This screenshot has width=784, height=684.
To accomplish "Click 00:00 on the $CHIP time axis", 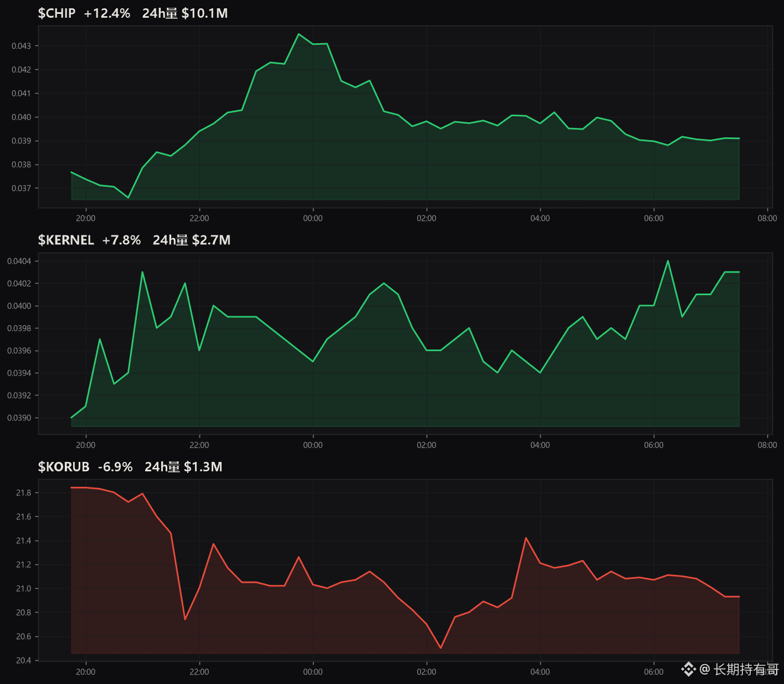I will [313, 218].
